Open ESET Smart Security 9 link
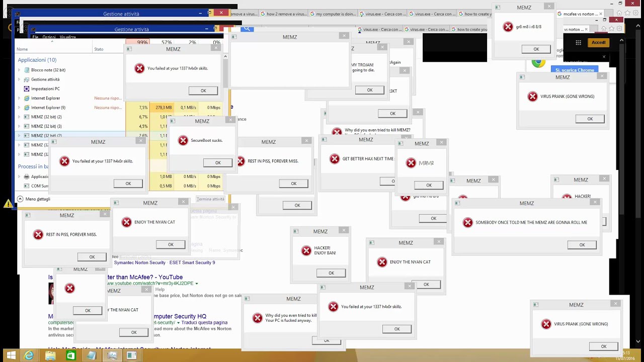Image resolution: width=644 pixels, height=362 pixels. click(192, 262)
